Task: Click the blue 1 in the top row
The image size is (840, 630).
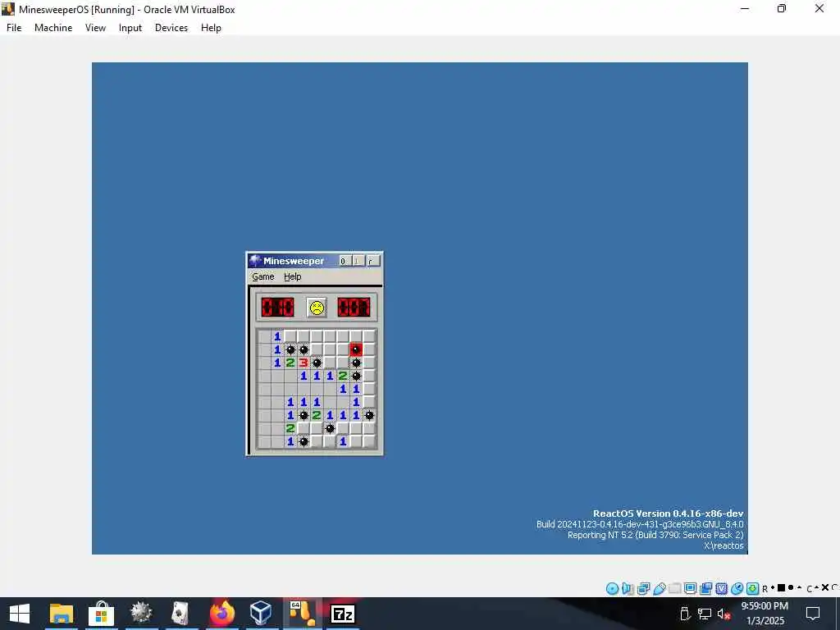Action: click(277, 336)
